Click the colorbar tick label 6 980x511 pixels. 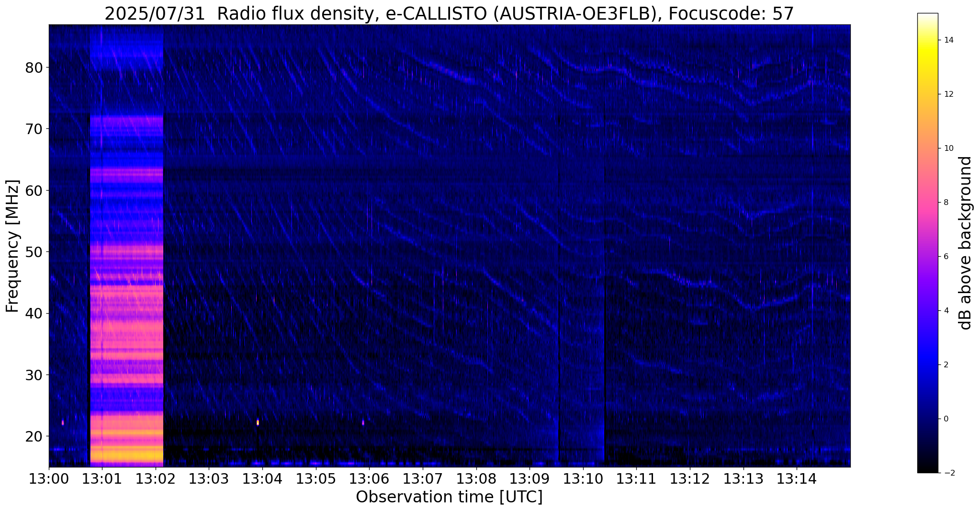coord(945,257)
